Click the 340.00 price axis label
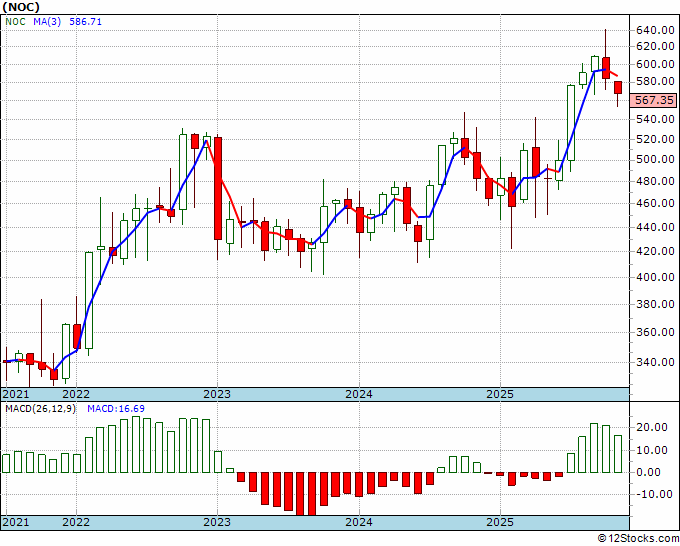The height and width of the screenshot is (546, 680). [655, 362]
